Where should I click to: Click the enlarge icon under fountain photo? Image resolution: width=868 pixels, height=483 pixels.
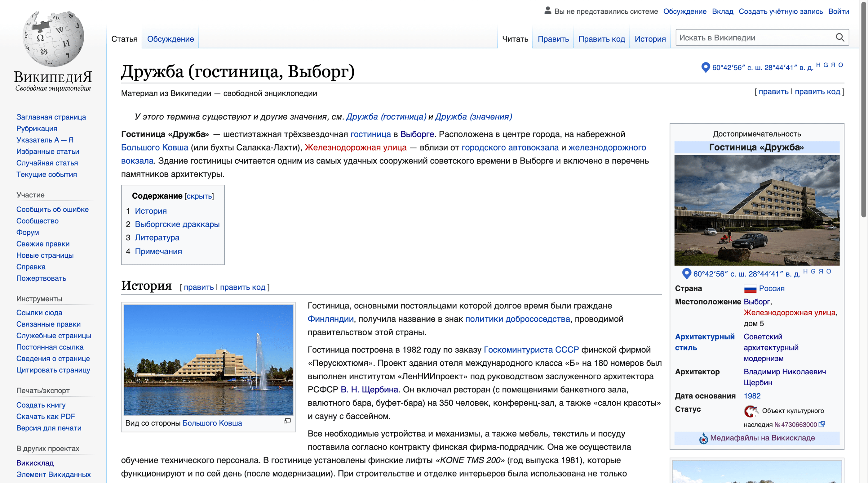[x=287, y=421]
